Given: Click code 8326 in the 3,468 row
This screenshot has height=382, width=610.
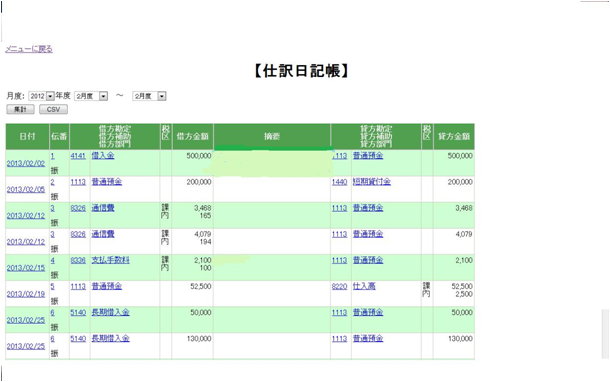Looking at the screenshot, I should [78, 208].
